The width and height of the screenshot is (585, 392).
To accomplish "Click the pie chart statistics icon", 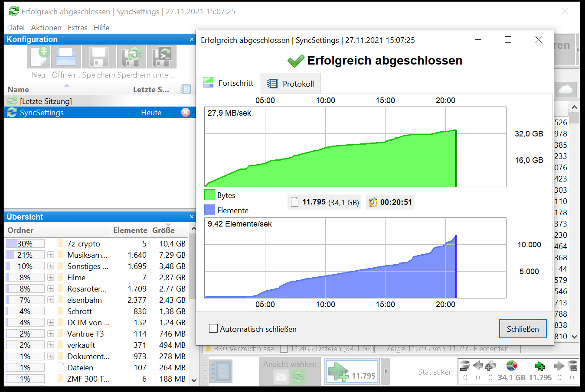I will (x=512, y=366).
